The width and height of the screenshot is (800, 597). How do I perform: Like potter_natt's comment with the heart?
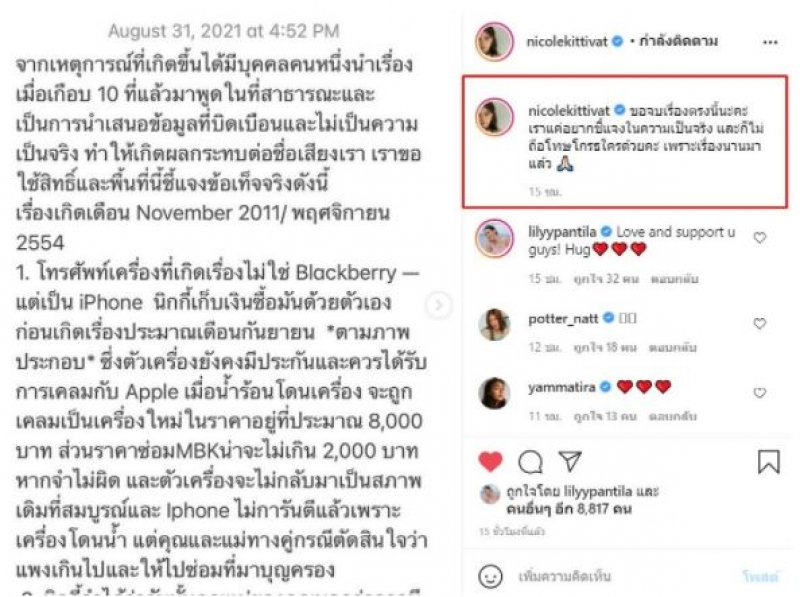tap(760, 323)
